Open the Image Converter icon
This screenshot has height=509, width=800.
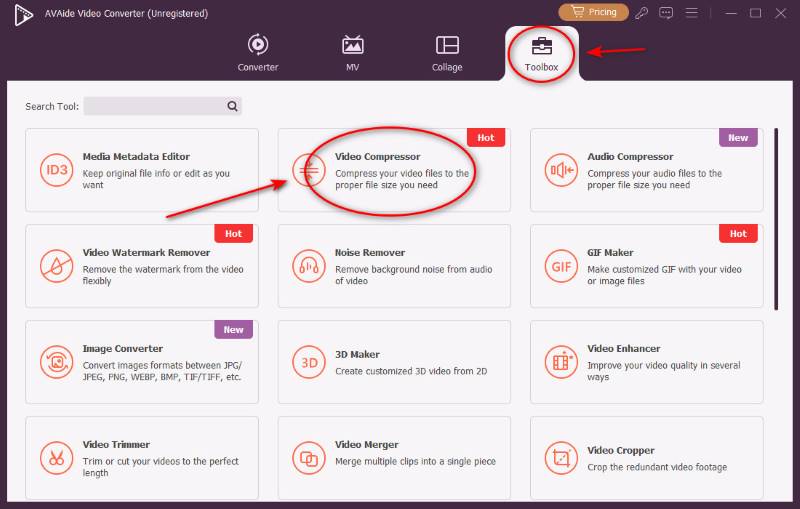coord(55,362)
